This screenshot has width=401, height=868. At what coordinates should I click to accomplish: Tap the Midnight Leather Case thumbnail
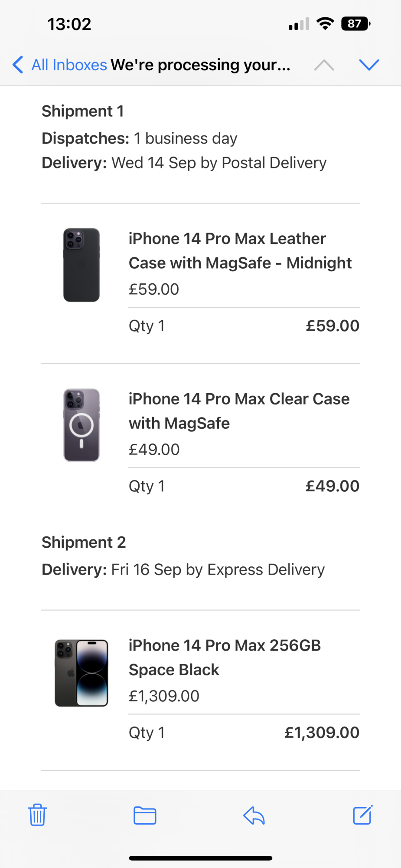pos(82,265)
